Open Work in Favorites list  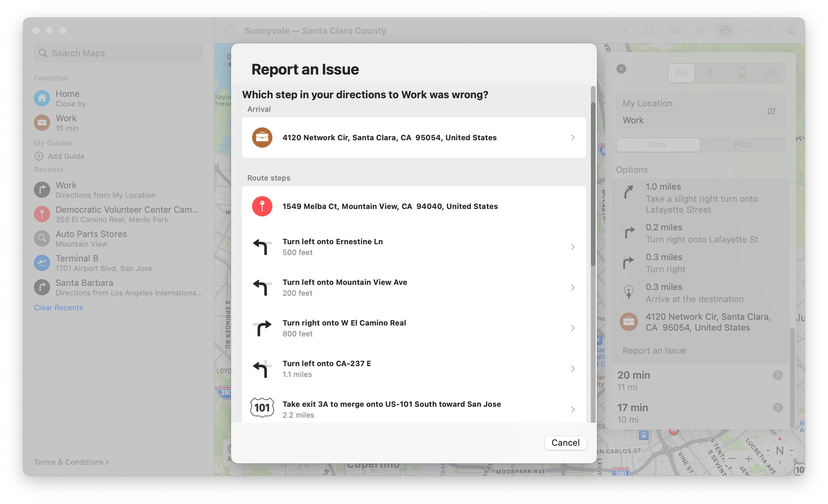pos(66,123)
